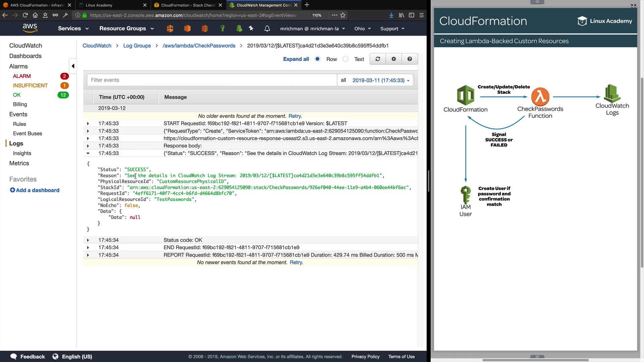
Task: Collapse the expanded SUCCESS status log row
Action: tap(88, 153)
